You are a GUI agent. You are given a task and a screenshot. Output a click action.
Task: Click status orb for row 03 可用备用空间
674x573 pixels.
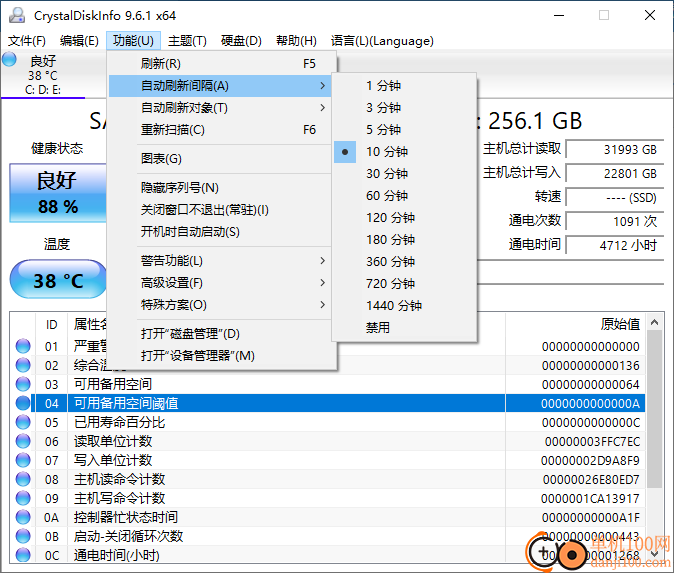click(23, 384)
